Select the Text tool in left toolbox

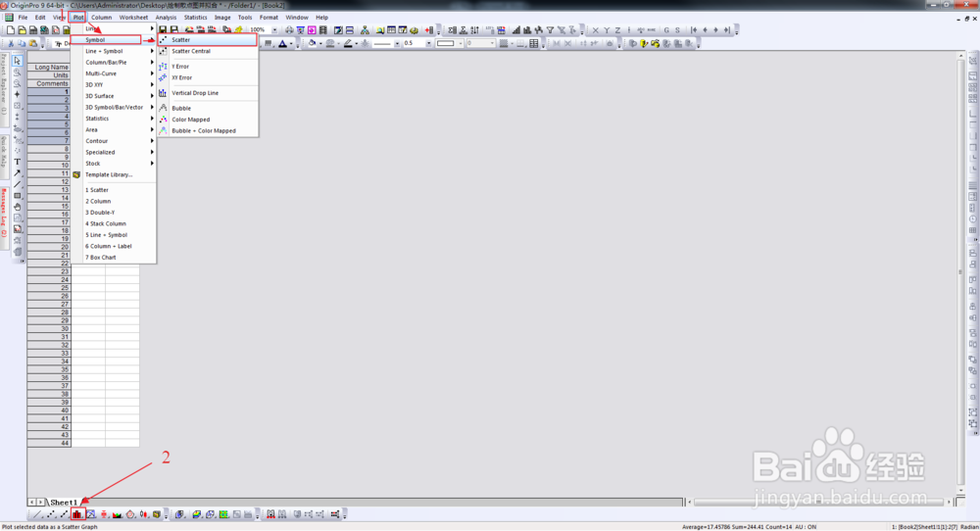(x=17, y=162)
